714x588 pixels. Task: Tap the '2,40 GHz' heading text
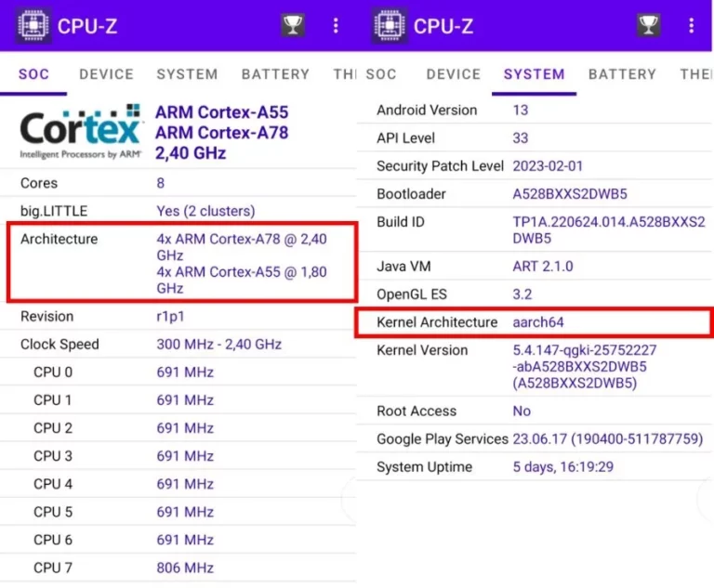[x=191, y=153]
